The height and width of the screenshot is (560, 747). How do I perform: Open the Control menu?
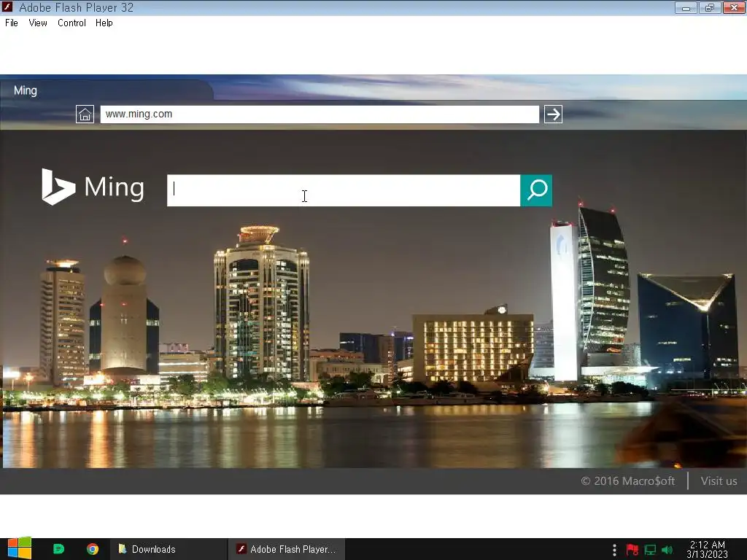71,23
